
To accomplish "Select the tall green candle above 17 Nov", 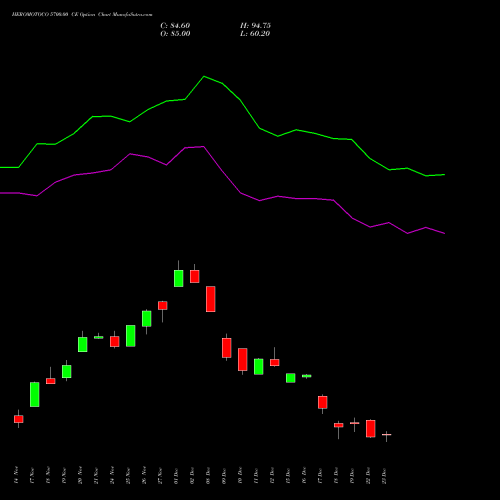I will pos(35,394).
